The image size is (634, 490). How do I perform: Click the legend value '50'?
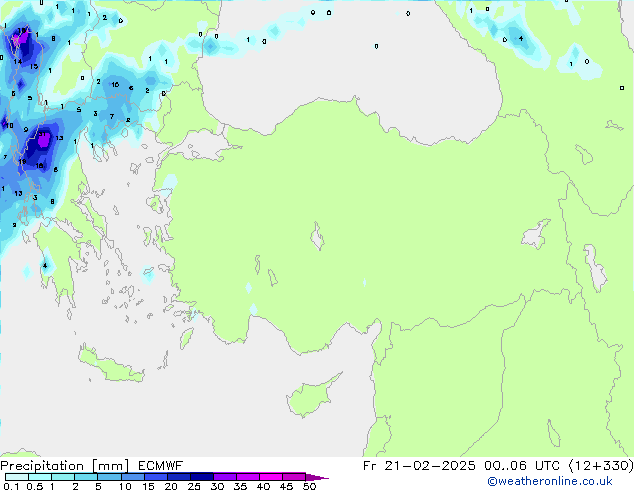310,486
